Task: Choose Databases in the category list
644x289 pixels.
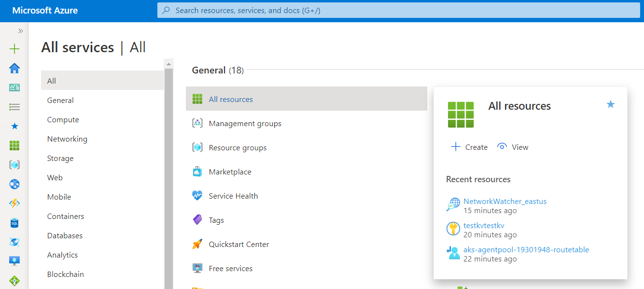Action: coord(65,236)
